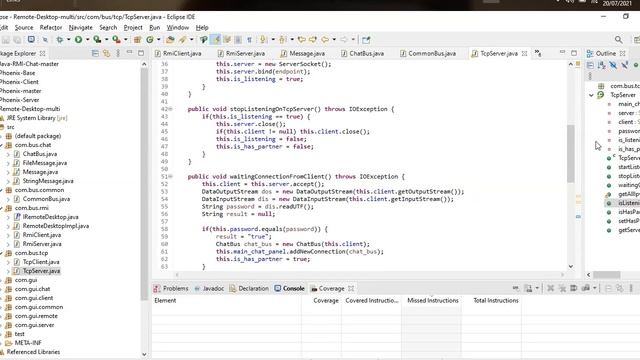This screenshot has width=640, height=360.
Task: Switch to Message.java editor tab
Action: 303,53
